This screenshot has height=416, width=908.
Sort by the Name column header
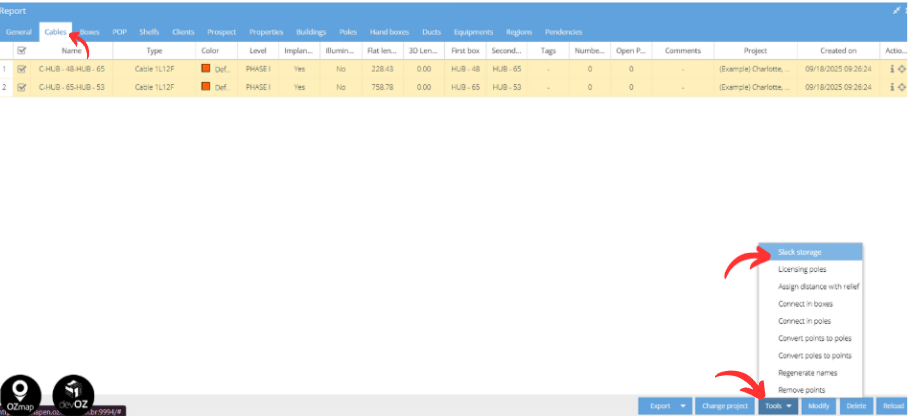[72, 51]
